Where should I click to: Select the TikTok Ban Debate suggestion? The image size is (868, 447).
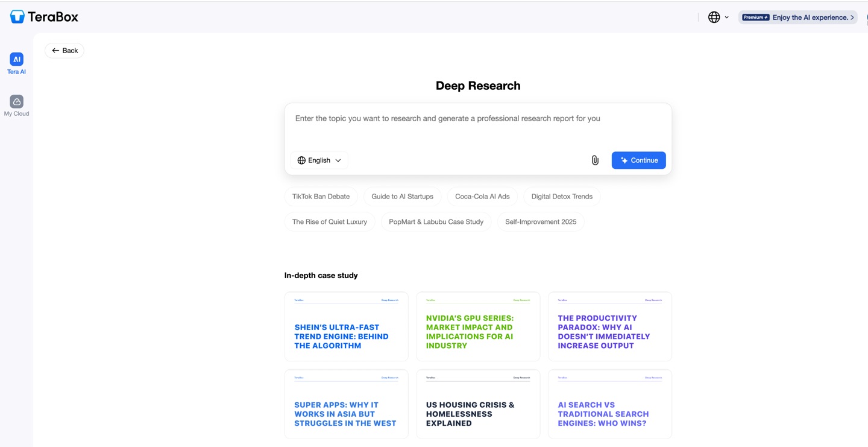click(x=321, y=196)
